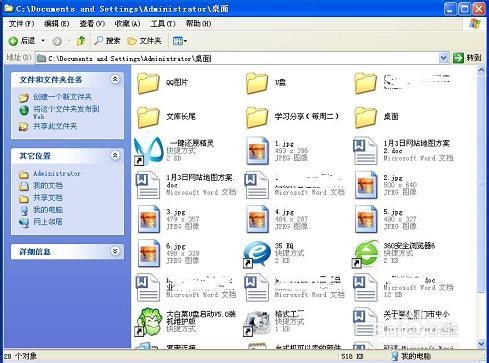This screenshot has width=489, height=363.
Task: Open the 编辑(E) menu
Action: [x=56, y=24]
